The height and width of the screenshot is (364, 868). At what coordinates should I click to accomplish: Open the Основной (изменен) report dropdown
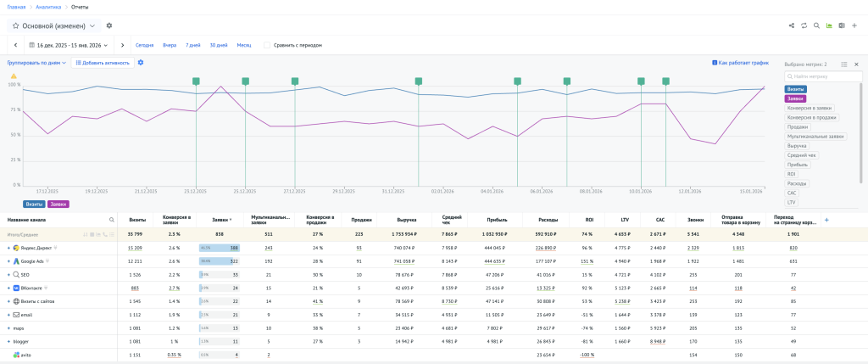point(55,25)
